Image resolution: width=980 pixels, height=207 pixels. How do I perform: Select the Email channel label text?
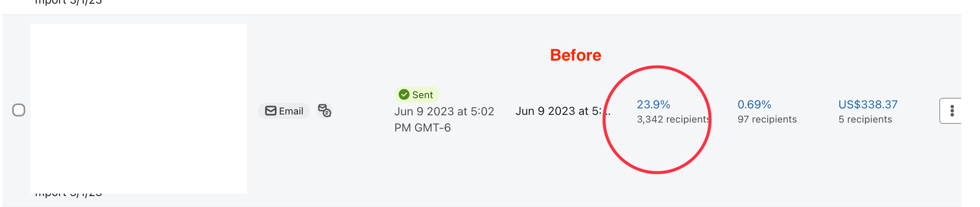point(291,111)
